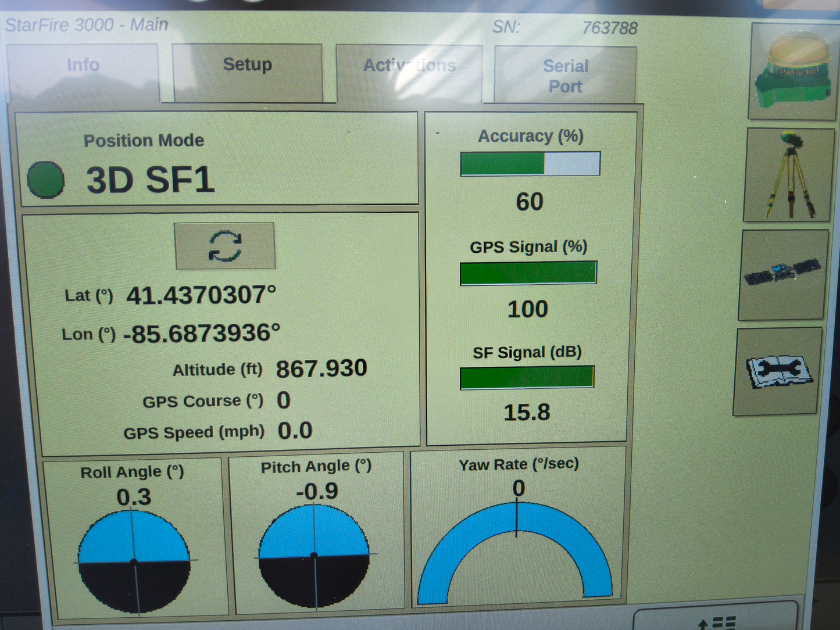Click the Accuracy percentage bar

click(530, 164)
